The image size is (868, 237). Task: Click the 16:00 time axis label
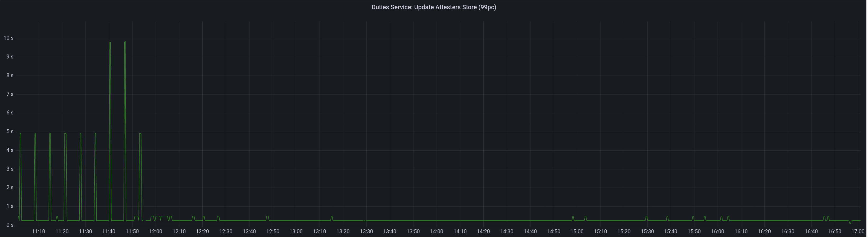point(718,232)
